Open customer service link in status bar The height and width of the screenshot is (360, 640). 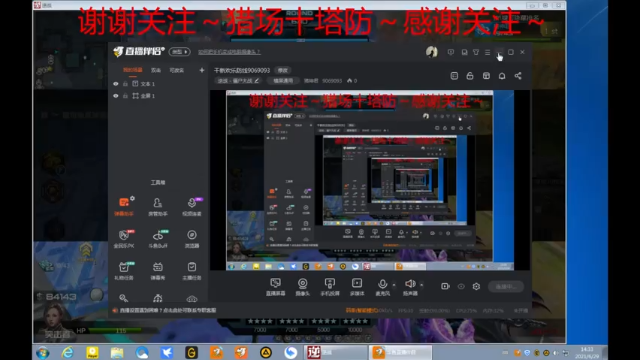coord(167,310)
